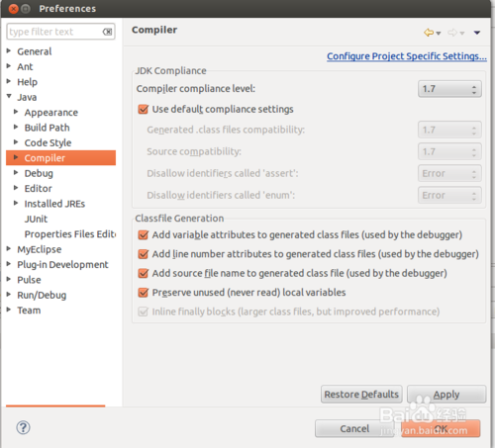Close the Preferences window
495x448 pixels.
[14, 9]
